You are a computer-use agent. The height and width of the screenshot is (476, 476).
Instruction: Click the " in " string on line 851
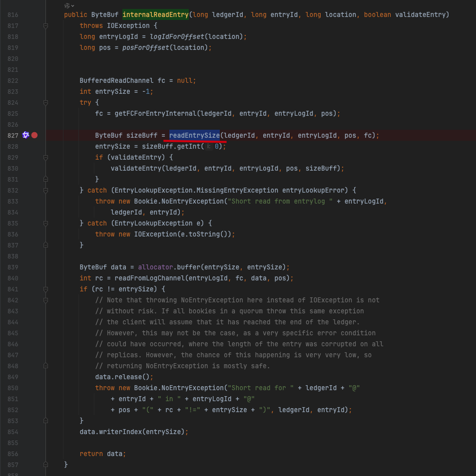[x=169, y=399]
